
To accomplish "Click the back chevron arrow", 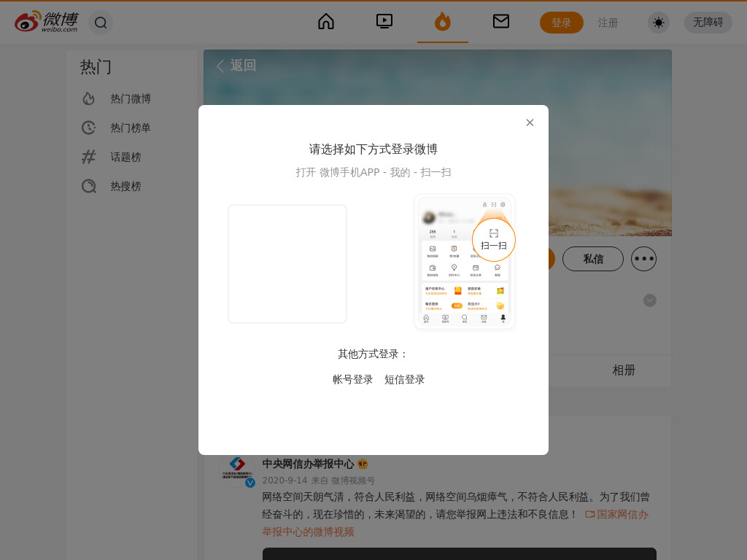I will (x=220, y=66).
